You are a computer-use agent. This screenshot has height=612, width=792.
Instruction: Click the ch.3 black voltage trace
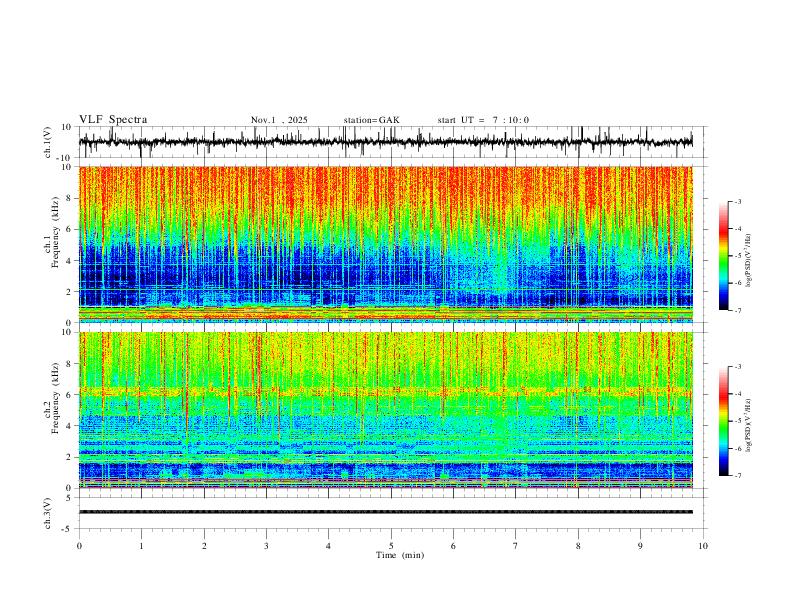(386, 512)
